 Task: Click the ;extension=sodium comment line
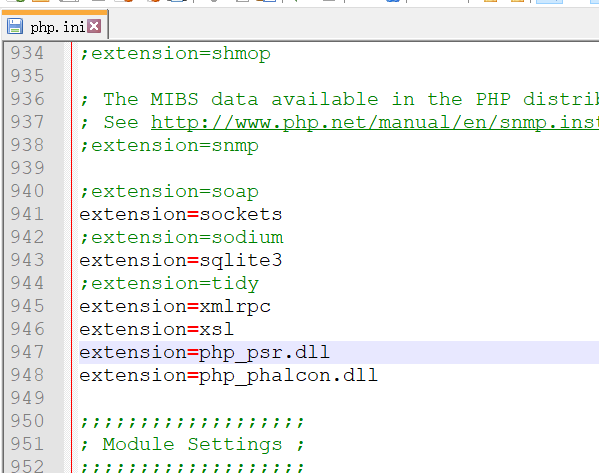[x=181, y=238]
